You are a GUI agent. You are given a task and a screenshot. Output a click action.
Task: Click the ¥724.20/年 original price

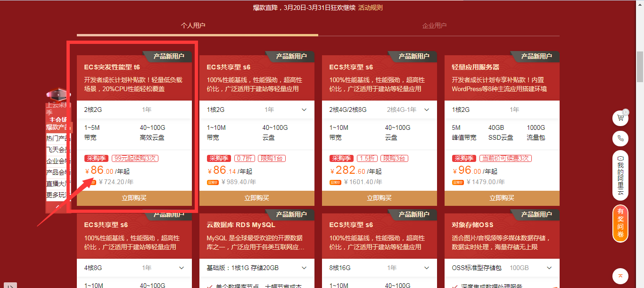pos(116,182)
